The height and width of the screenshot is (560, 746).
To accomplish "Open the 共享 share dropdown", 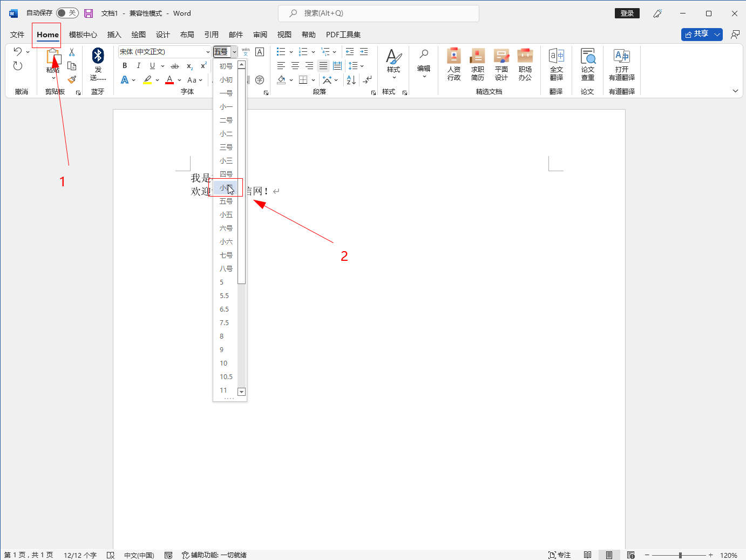I will pos(717,35).
